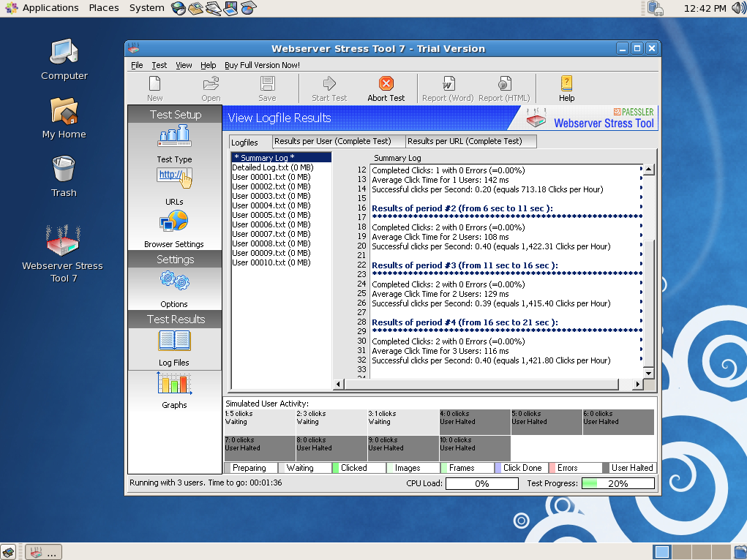Click the Abort Test toolbar icon

386,84
